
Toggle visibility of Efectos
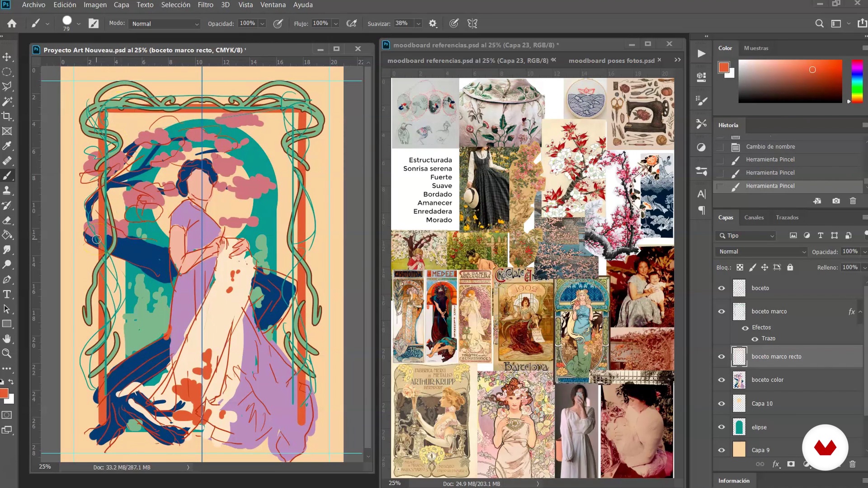[745, 328]
